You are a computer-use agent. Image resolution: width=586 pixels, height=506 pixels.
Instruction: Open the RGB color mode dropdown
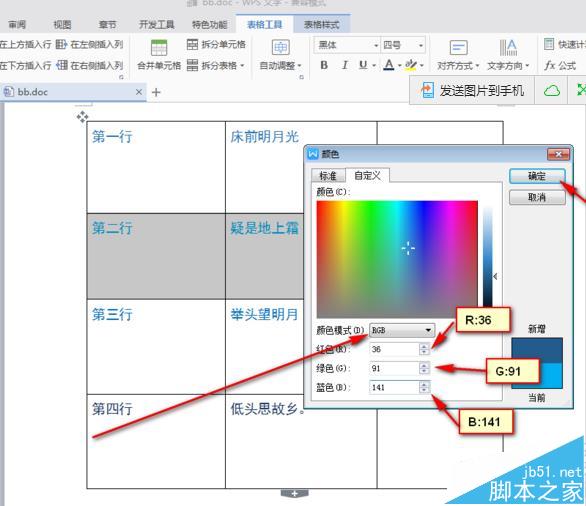tap(402, 330)
